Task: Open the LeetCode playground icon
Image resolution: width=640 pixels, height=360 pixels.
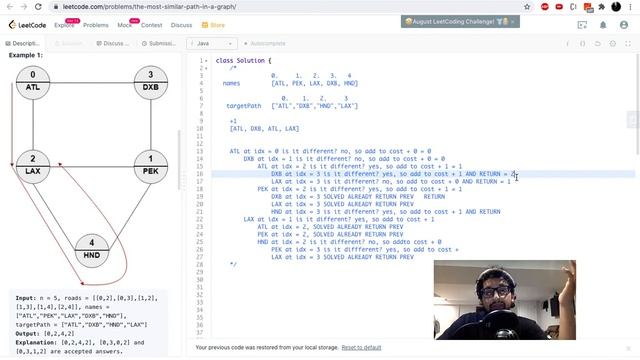Action: click(582, 25)
